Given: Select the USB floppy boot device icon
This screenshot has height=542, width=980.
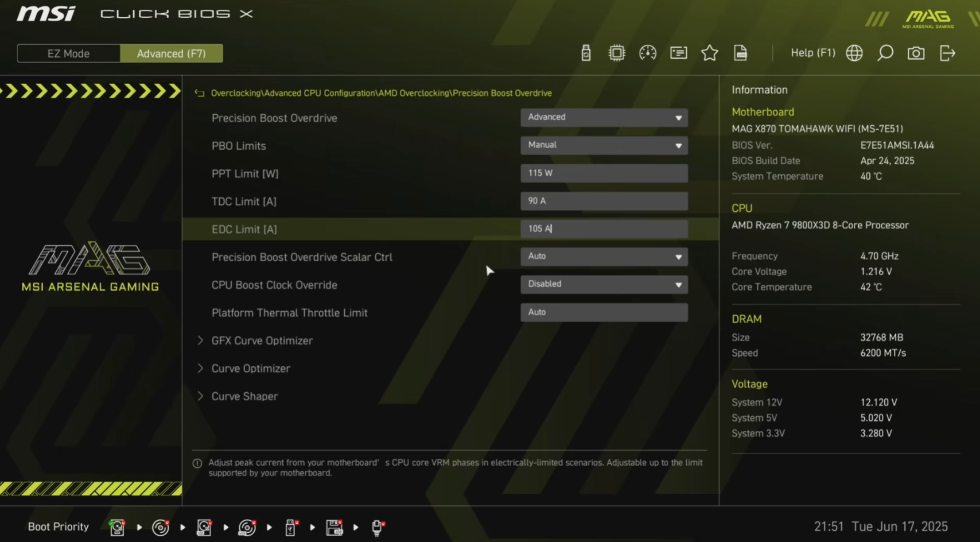Looking at the screenshot, I should pos(335,527).
